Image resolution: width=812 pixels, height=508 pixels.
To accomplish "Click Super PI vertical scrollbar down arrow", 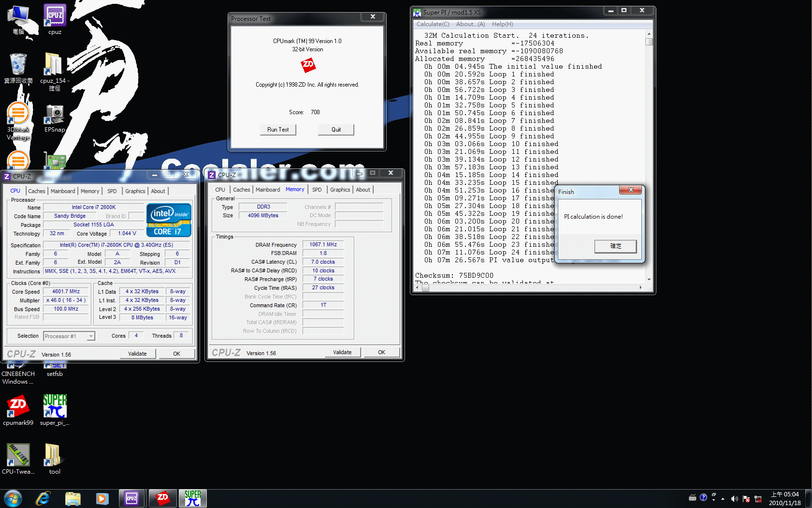I will click(649, 279).
